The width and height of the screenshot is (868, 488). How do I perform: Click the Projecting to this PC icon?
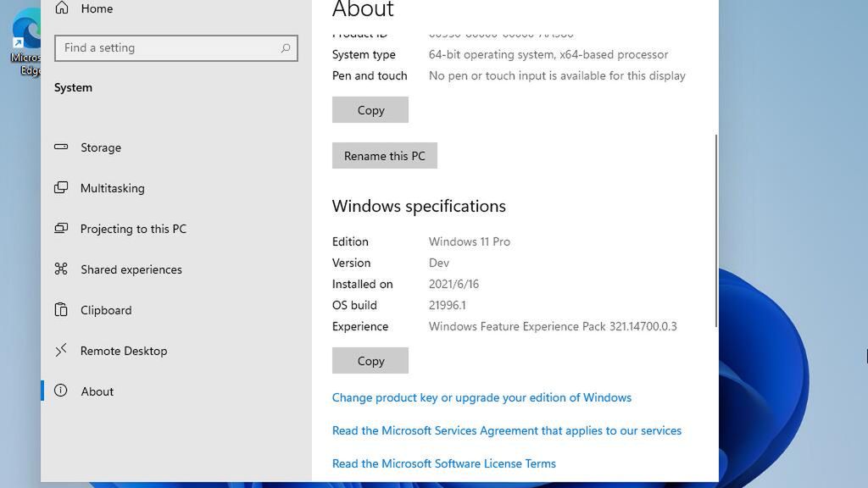[x=60, y=229]
